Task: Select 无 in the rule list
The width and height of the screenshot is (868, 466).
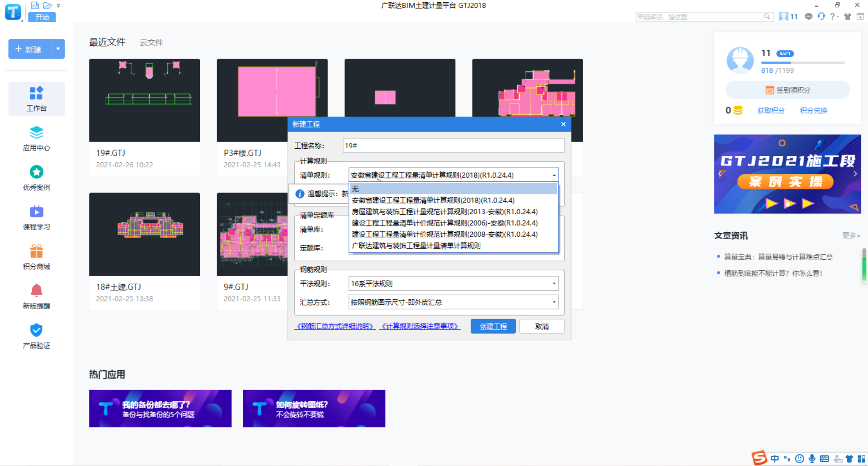Action: pyautogui.click(x=454, y=188)
